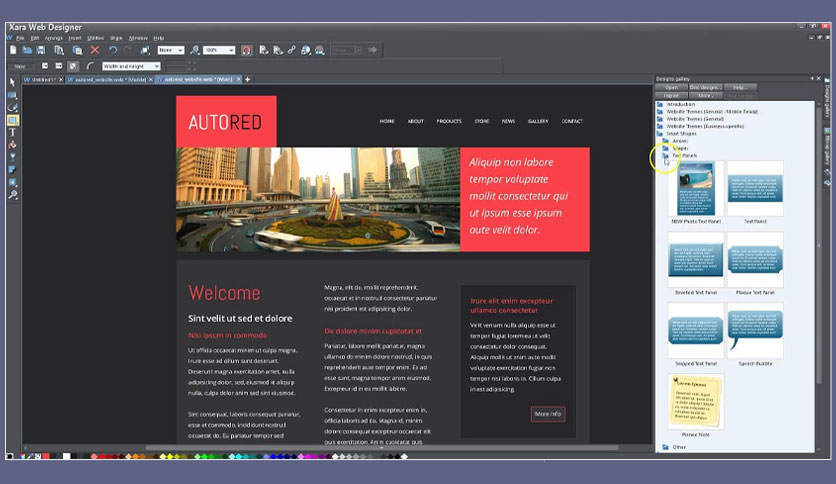Open the 100% zoom dropdown
Viewport: 836px width, 484px height.
[x=219, y=50]
